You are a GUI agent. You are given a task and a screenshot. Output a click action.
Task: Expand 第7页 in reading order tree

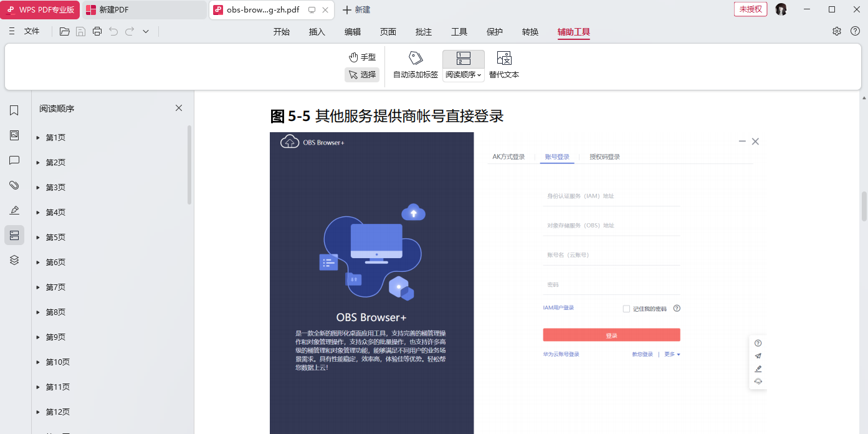click(x=38, y=287)
